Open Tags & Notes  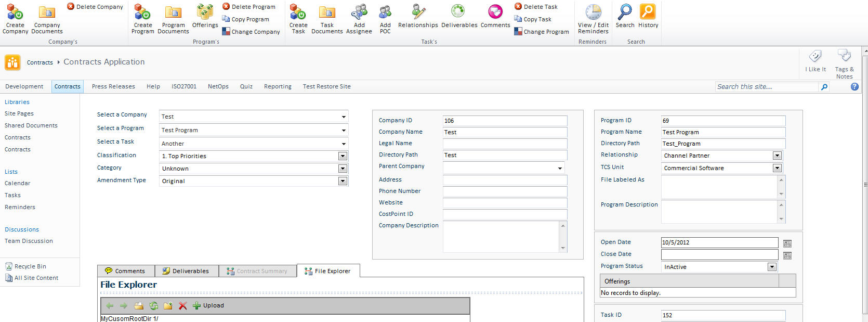click(x=844, y=63)
